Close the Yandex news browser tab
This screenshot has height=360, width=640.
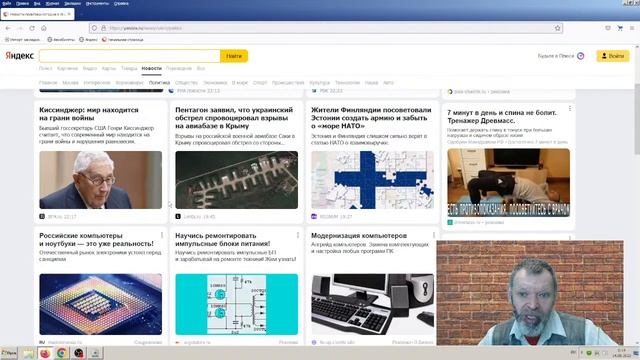coord(69,14)
